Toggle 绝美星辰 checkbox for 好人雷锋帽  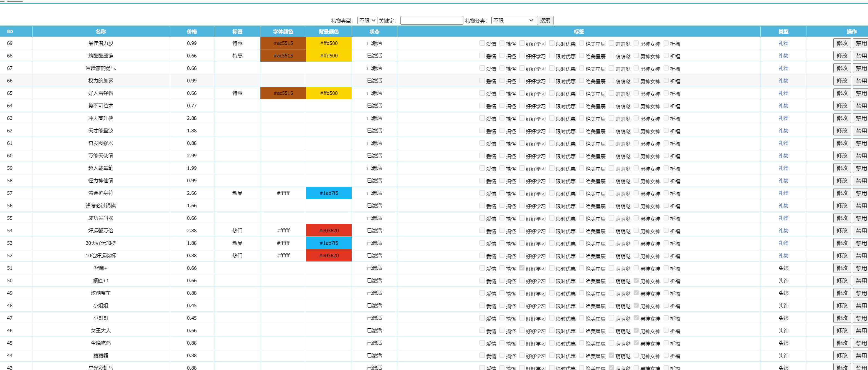[582, 93]
